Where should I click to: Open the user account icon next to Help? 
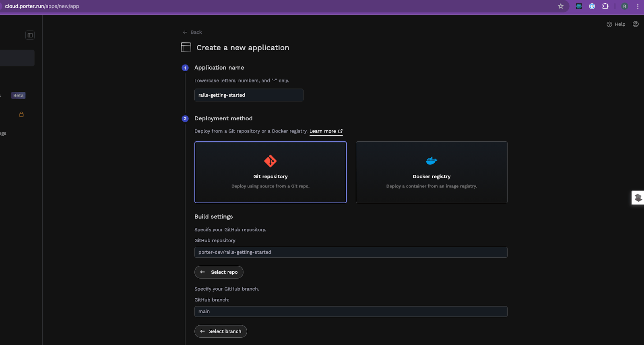pos(636,24)
